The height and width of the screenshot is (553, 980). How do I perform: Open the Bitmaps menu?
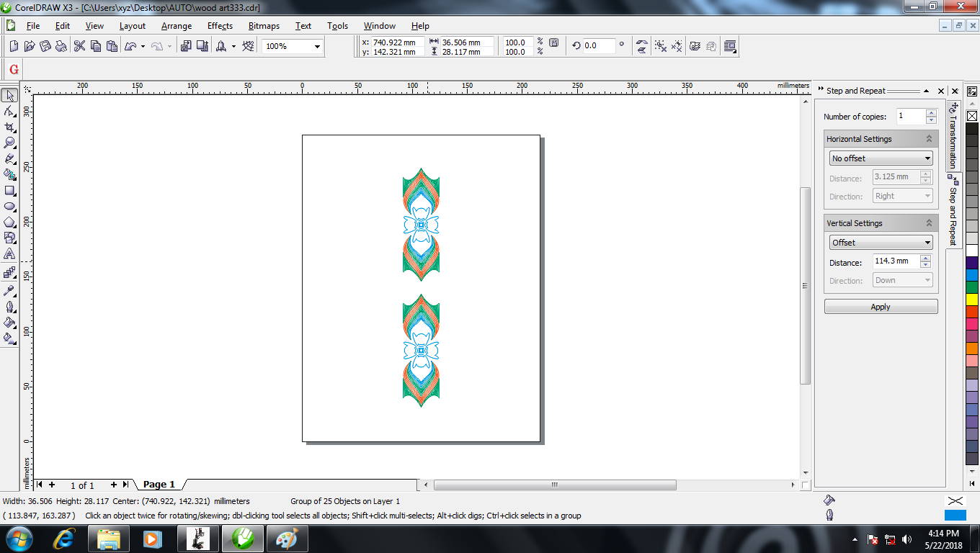[264, 26]
